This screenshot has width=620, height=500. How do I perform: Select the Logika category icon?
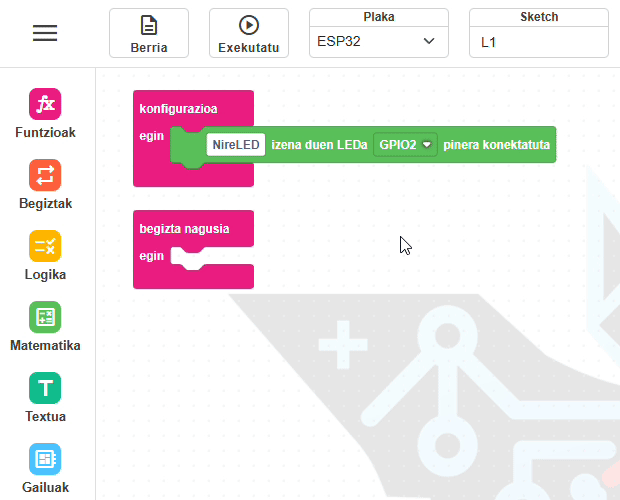(45, 246)
